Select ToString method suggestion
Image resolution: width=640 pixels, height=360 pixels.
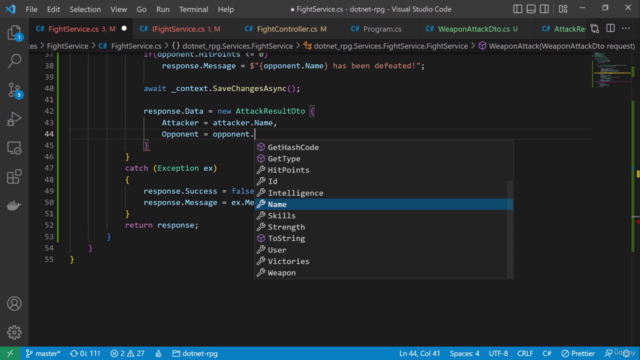point(384,238)
